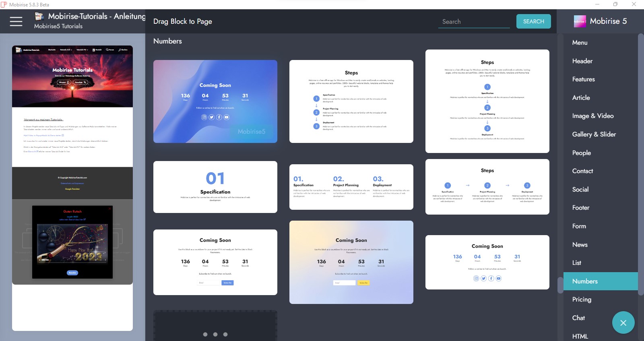This screenshot has height=341, width=644.
Task: Switch to the Pricing category
Action: [x=582, y=300]
